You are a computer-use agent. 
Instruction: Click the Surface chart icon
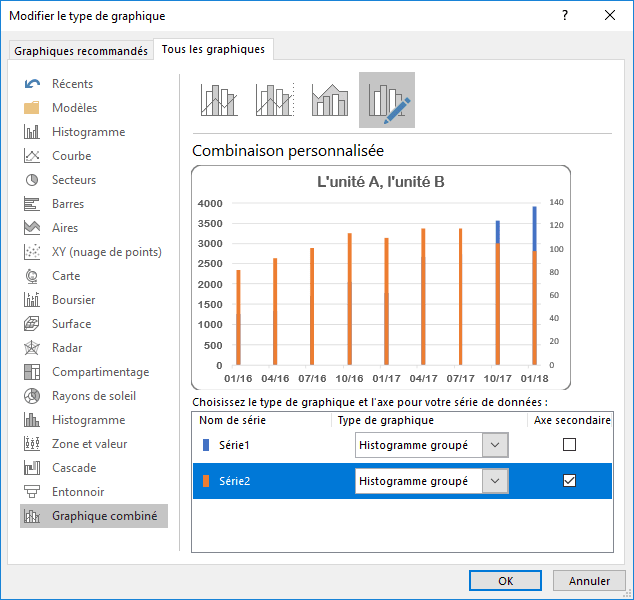32,323
